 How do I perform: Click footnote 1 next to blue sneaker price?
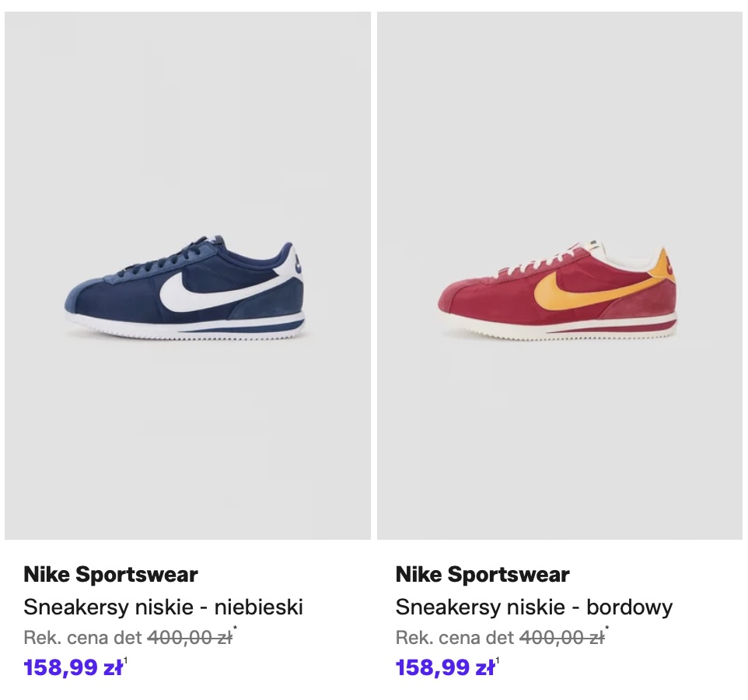(x=126, y=660)
